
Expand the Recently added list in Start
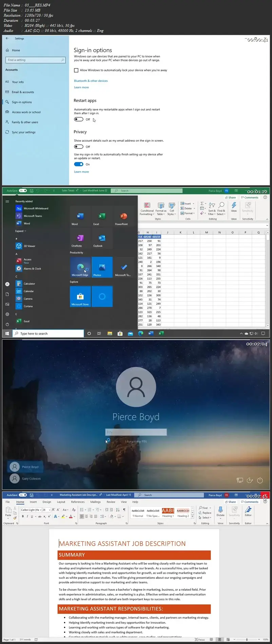coord(20,231)
